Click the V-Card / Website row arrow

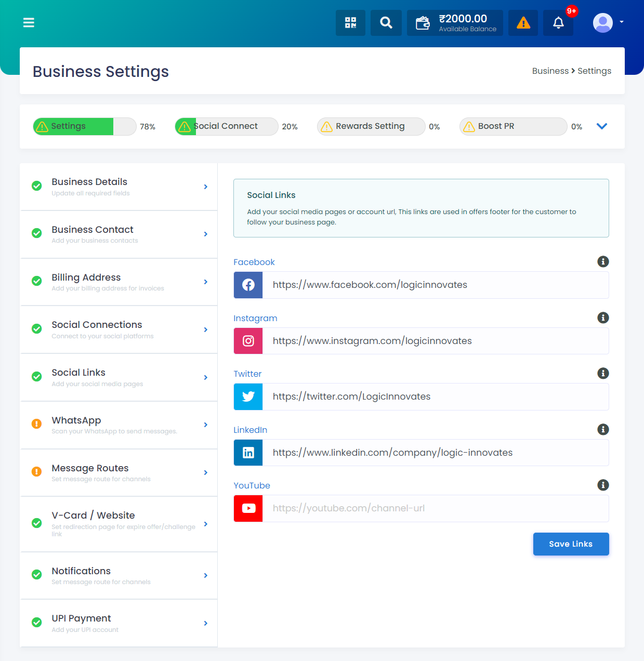click(206, 524)
